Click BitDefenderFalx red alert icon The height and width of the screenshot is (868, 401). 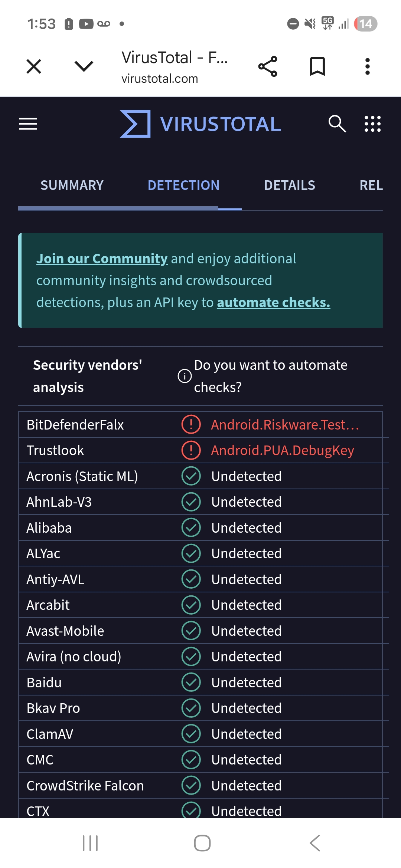pos(191,424)
